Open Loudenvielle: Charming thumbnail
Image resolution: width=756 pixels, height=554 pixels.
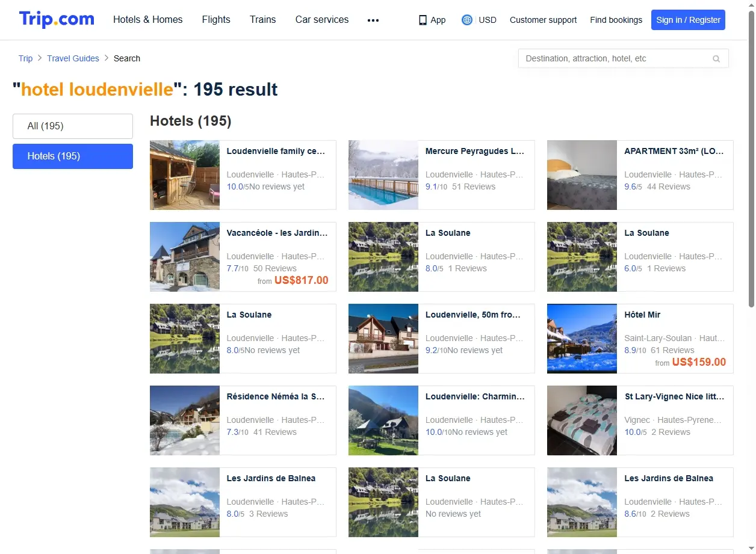383,420
